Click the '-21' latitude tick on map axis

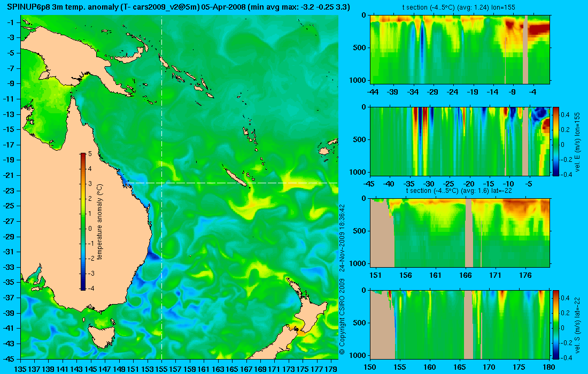(x=9, y=175)
